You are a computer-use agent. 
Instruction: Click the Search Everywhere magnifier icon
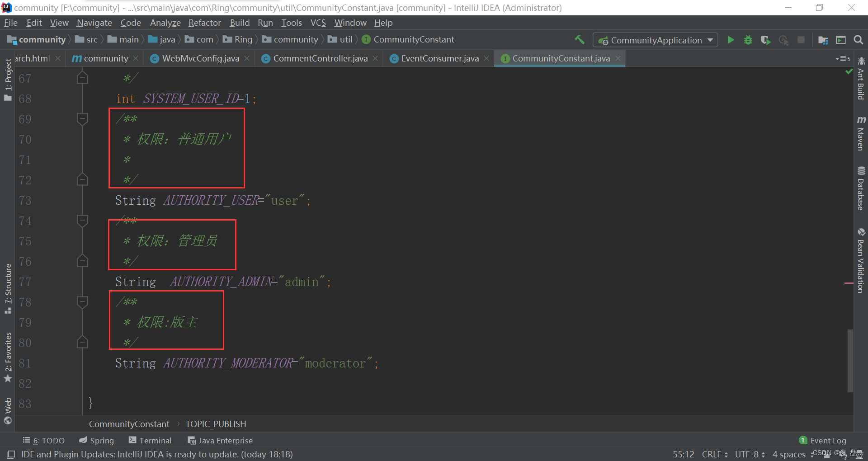[858, 40]
